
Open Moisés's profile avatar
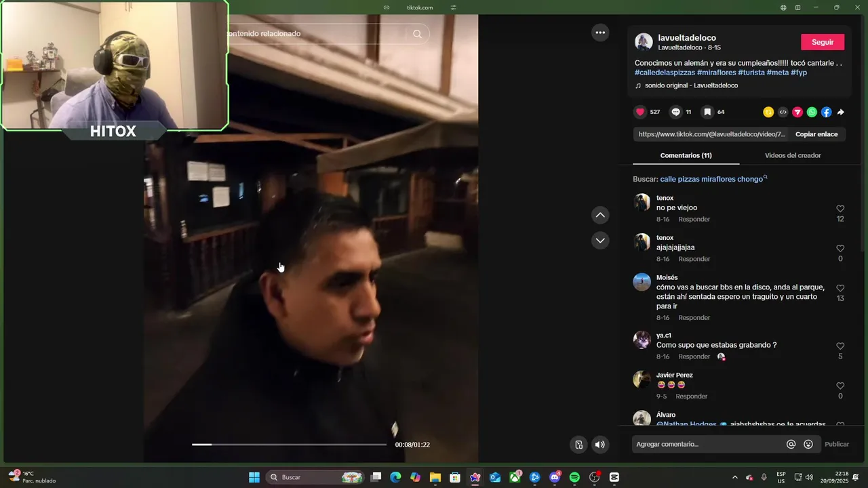pyautogui.click(x=642, y=282)
